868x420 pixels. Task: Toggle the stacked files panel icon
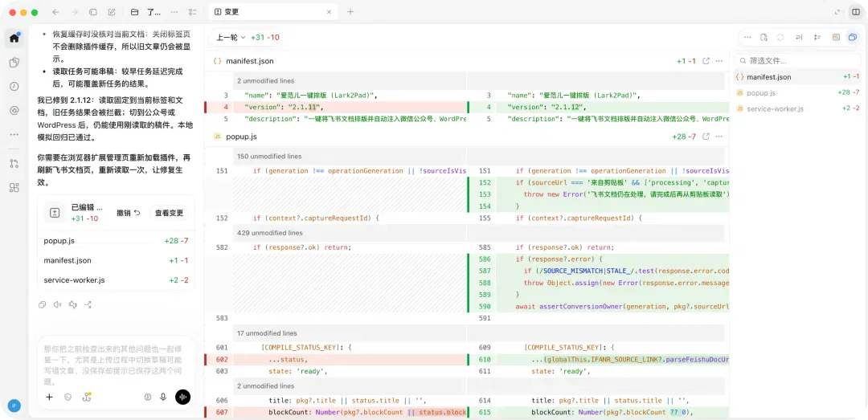point(852,37)
